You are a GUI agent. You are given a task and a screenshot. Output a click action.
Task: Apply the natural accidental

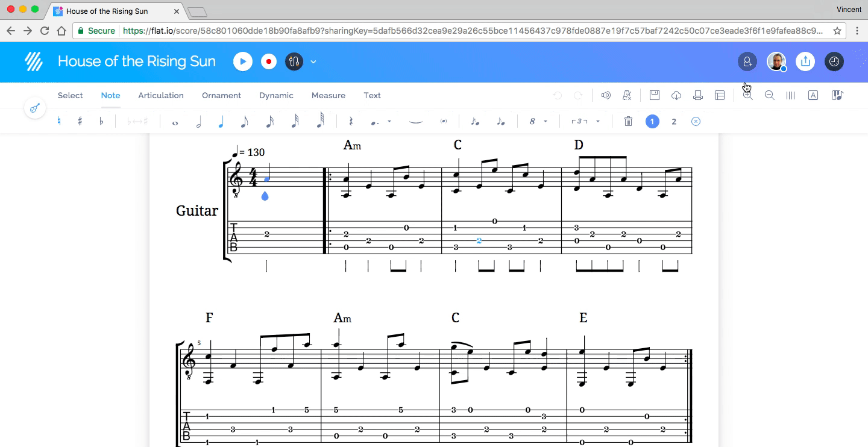click(x=59, y=121)
